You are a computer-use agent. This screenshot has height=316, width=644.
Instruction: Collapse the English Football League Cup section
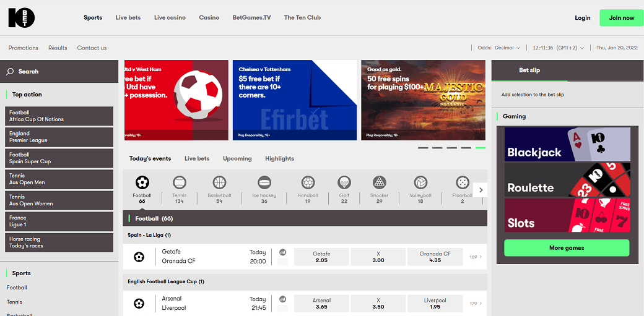click(x=305, y=281)
